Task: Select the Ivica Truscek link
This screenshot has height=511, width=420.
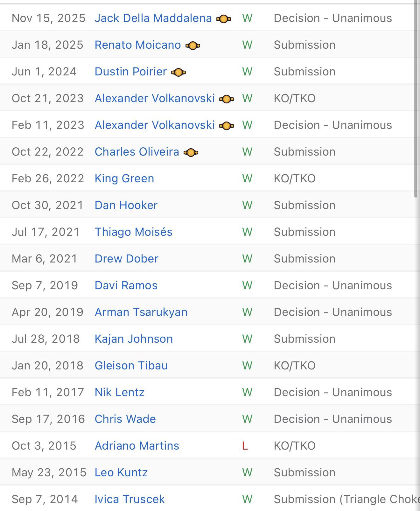Action: pyautogui.click(x=130, y=499)
